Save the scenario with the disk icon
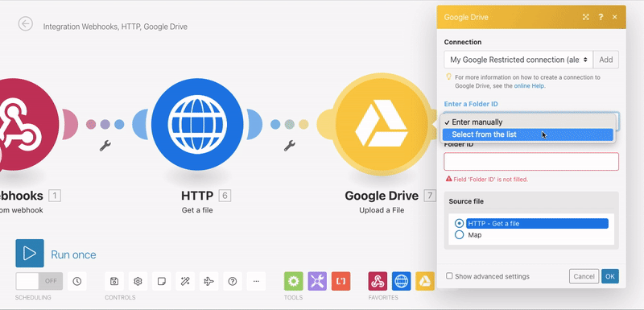This screenshot has width=644, height=310. [114, 281]
